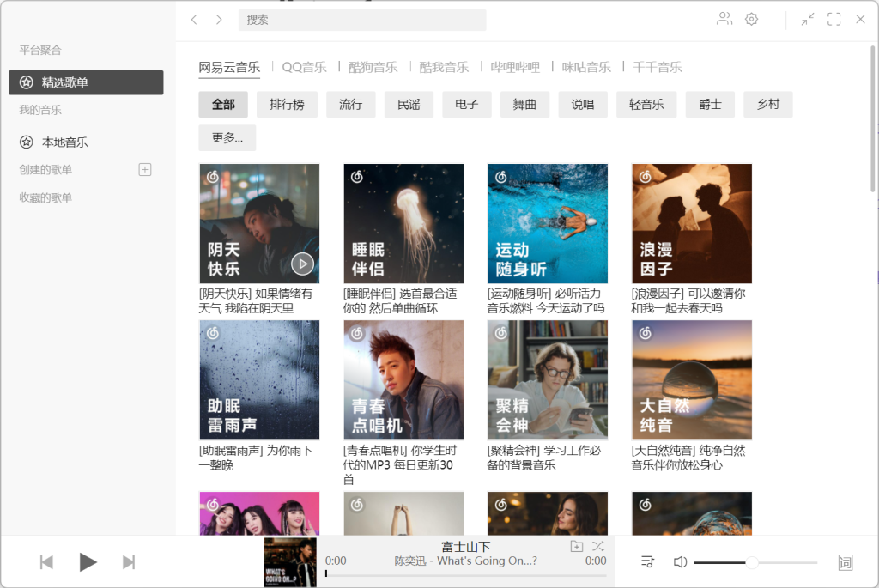The height and width of the screenshot is (588, 879).
Task: Play the 阴天快乐 playlist via play overlay
Action: [x=302, y=264]
